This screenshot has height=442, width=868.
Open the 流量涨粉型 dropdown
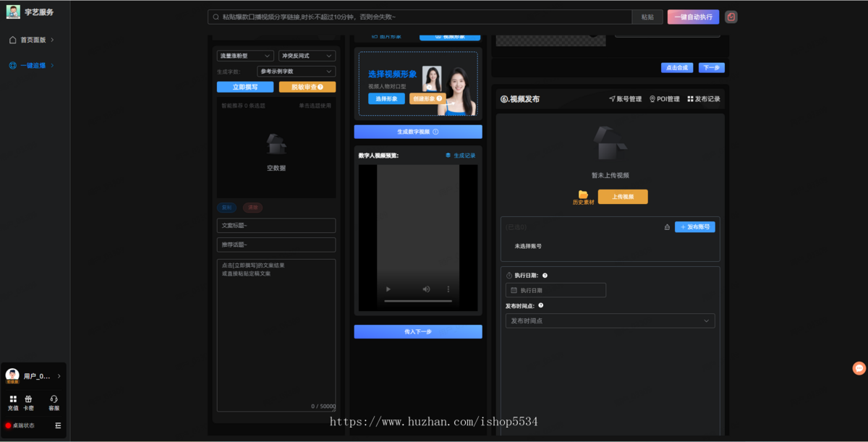(x=245, y=56)
